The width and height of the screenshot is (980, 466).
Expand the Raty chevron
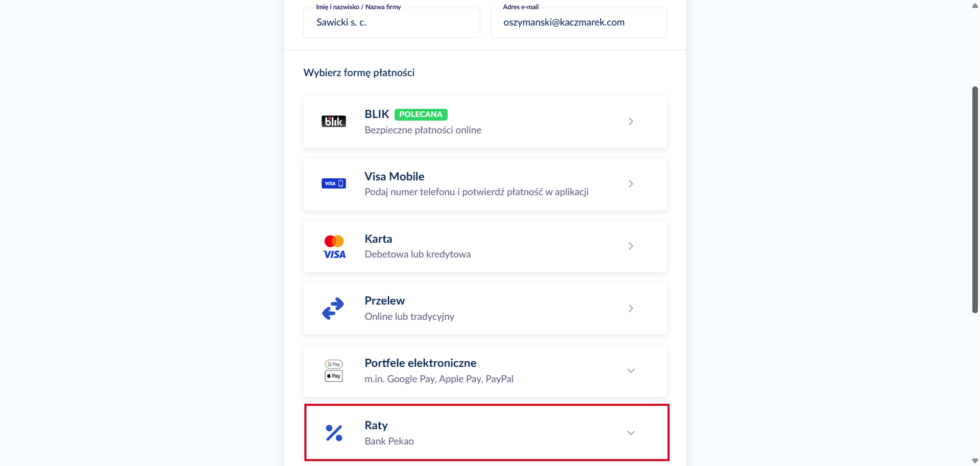(x=631, y=433)
